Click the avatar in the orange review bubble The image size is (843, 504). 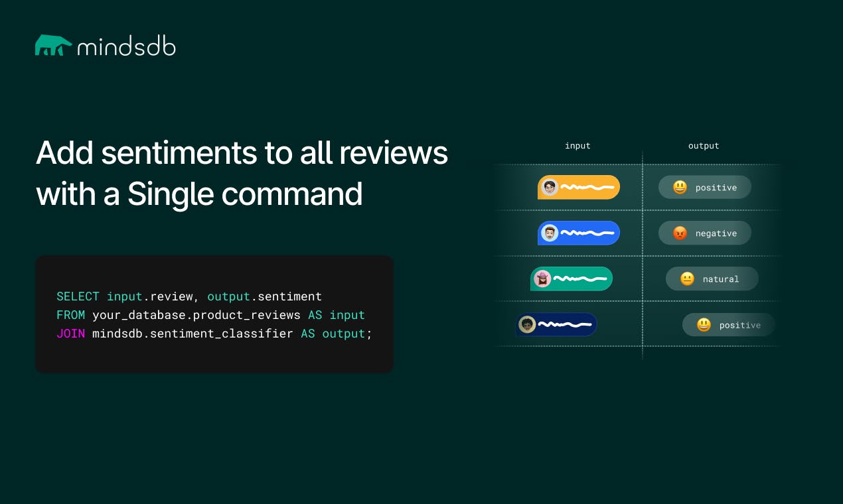coord(550,188)
